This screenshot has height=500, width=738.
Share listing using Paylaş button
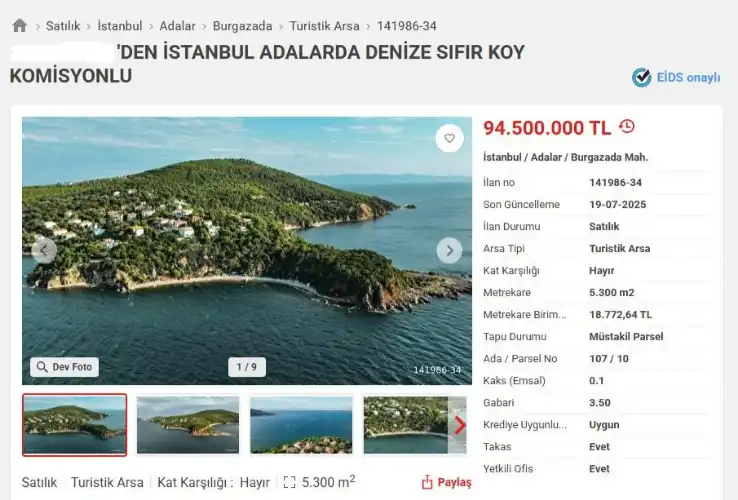[446, 482]
